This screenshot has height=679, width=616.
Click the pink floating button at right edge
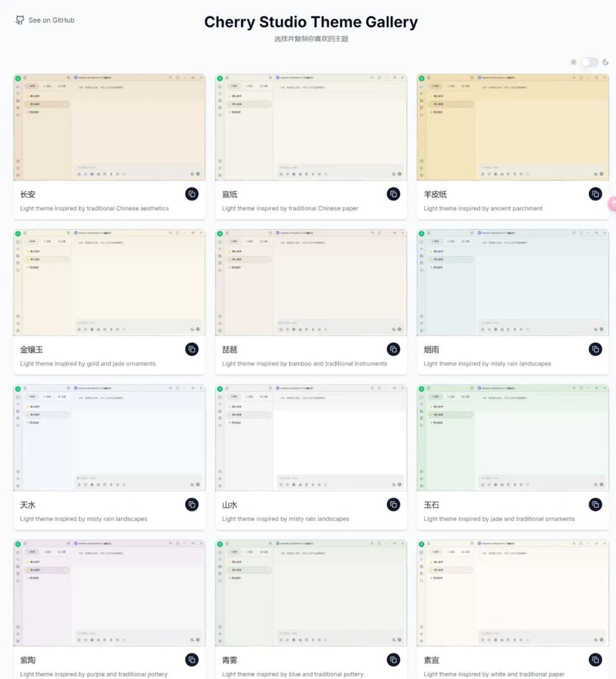pos(612,204)
